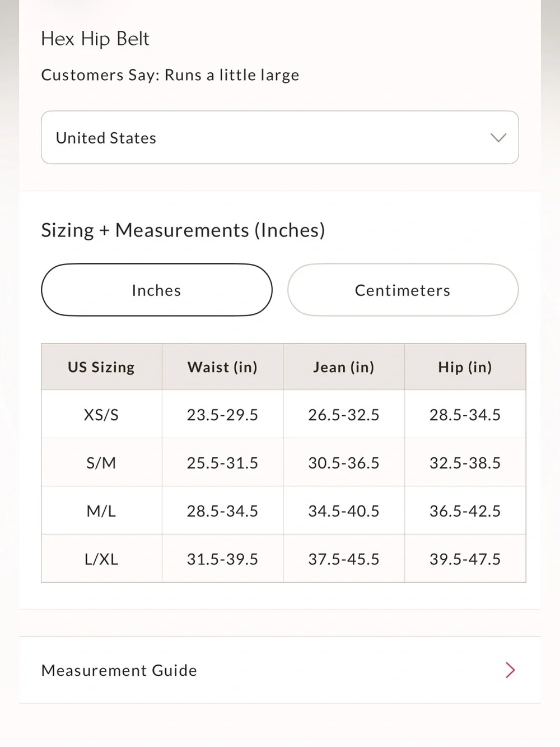Switch measurements to Centimeters
Screen dimensions: 560x747
[403, 290]
